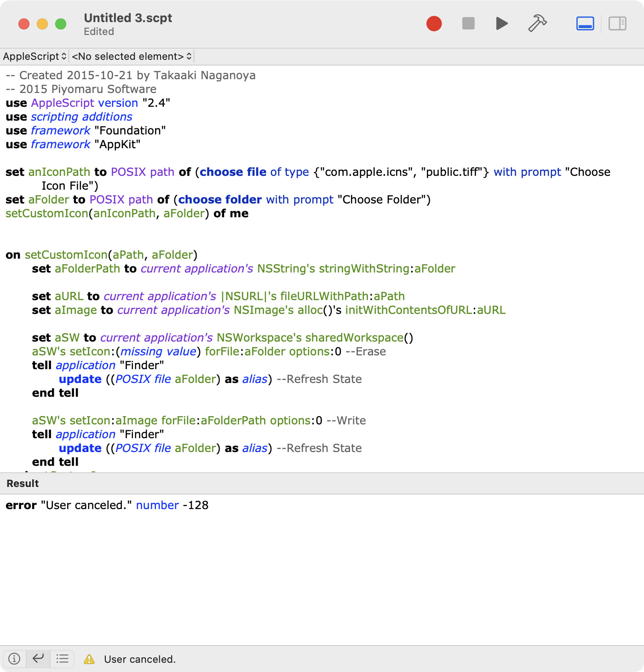Click the Result pane header
644x672 pixels.
click(x=23, y=484)
